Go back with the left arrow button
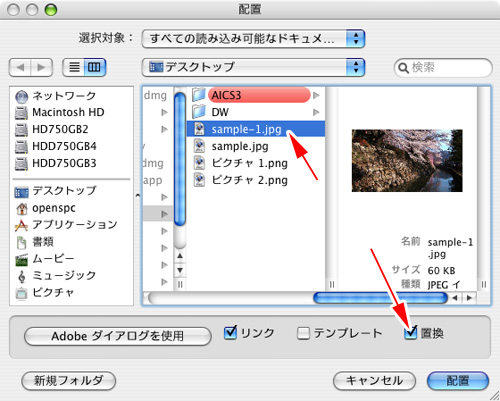 [x=20, y=67]
